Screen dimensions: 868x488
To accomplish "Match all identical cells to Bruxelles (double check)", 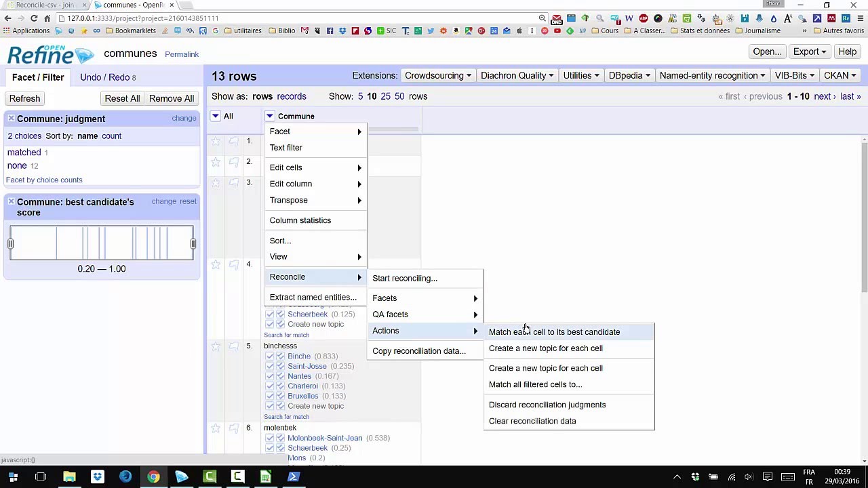I will [x=280, y=396].
